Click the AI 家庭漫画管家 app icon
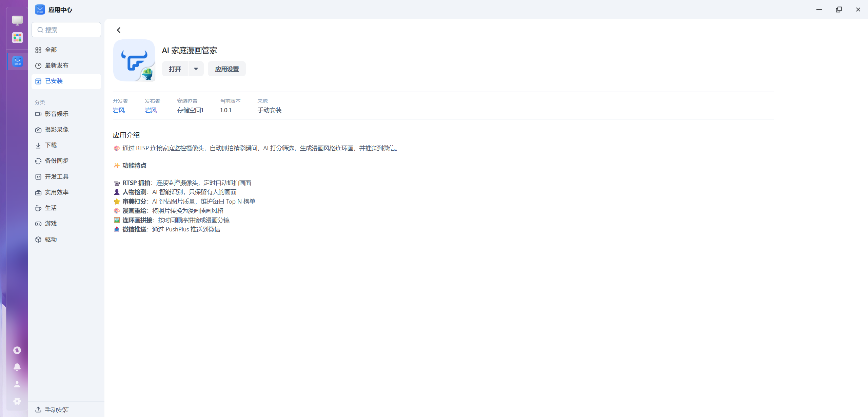The width and height of the screenshot is (868, 417). [134, 60]
